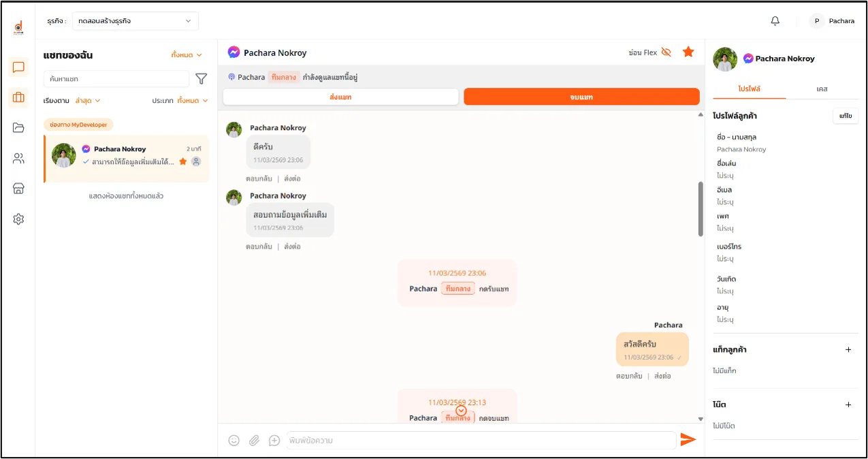Click the ชื่อ - นามสกุล value Pachara Nokroy
The height and width of the screenshot is (459, 868).
(741, 149)
